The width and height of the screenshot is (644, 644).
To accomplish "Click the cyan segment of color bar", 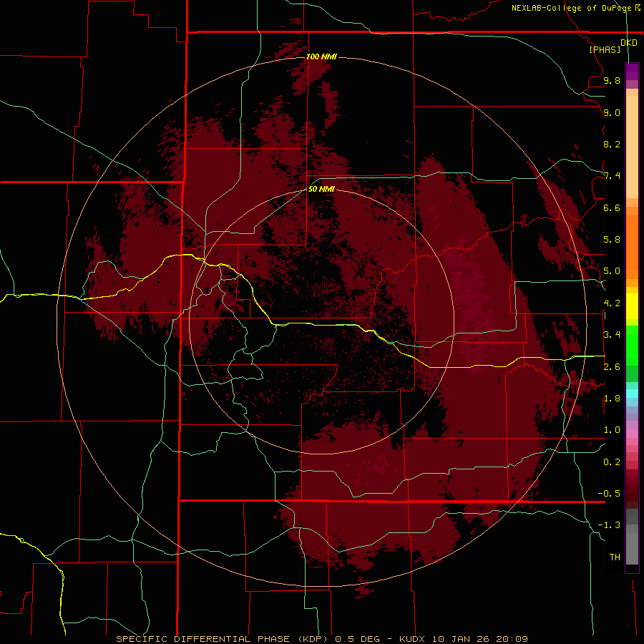I will coord(632,394).
